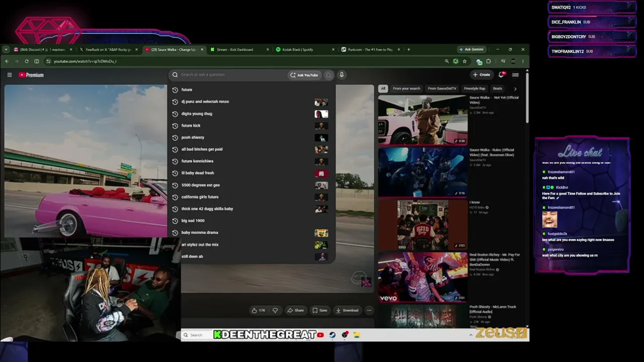Click the Create button on YouTube
This screenshot has width=644, height=362.
481,75
